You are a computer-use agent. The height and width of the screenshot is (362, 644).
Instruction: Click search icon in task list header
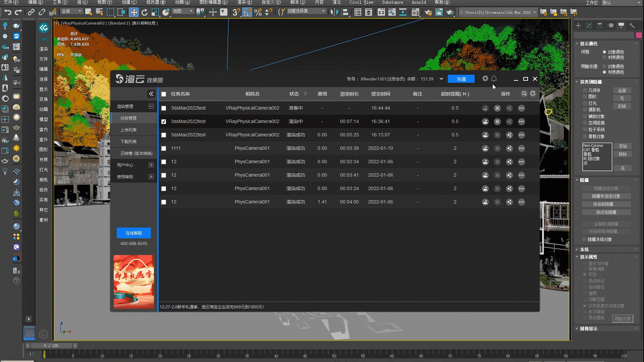click(524, 94)
